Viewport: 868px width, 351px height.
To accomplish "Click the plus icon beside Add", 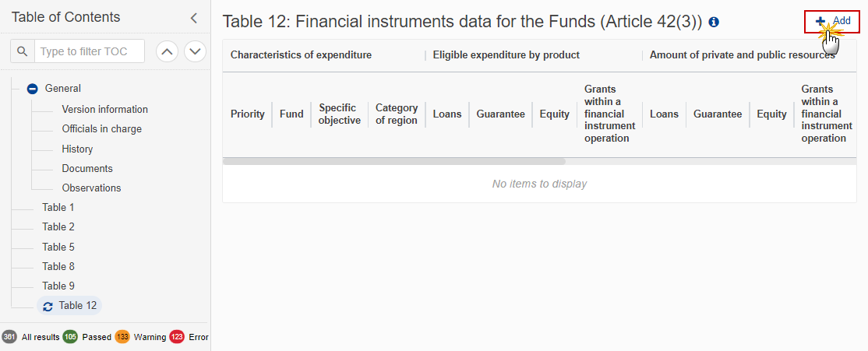I will (820, 21).
